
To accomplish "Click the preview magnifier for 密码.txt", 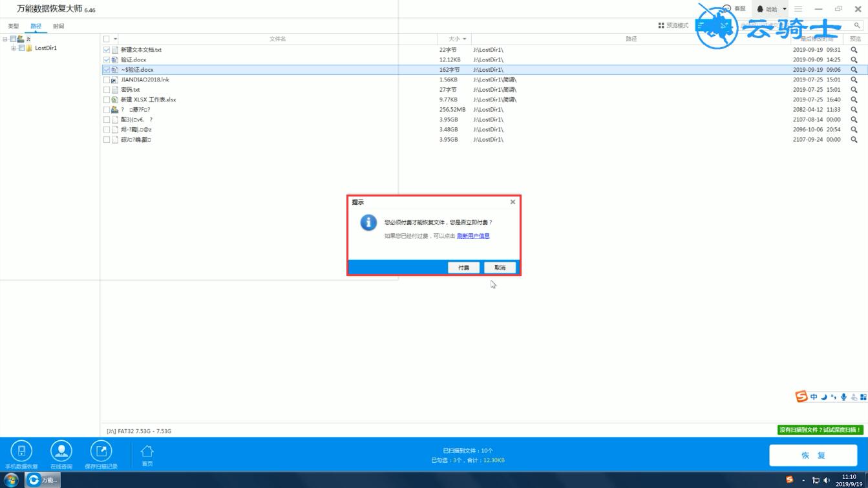I will pyautogui.click(x=854, y=90).
